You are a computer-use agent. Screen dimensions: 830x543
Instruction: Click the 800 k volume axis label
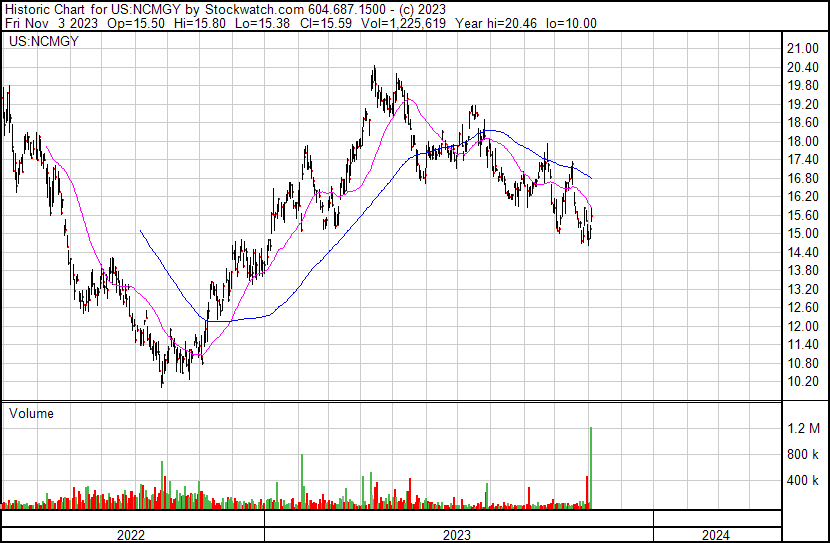click(802, 454)
